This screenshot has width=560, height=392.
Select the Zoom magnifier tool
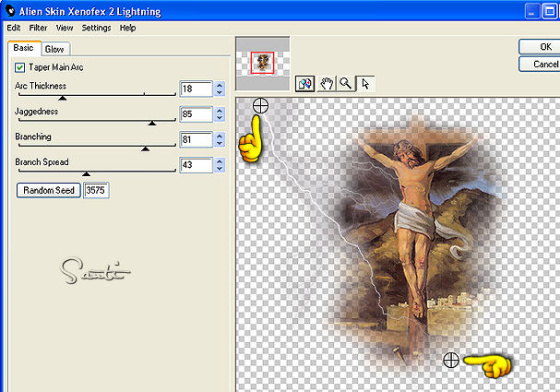tap(346, 84)
